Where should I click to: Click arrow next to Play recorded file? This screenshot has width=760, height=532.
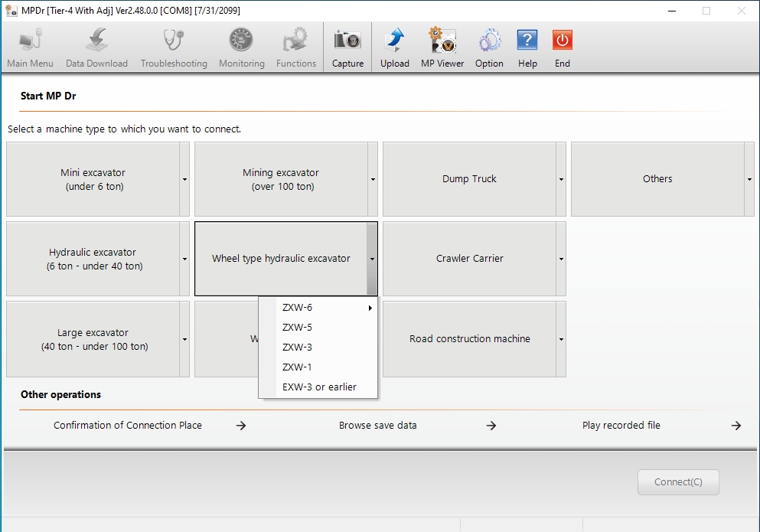click(x=736, y=426)
